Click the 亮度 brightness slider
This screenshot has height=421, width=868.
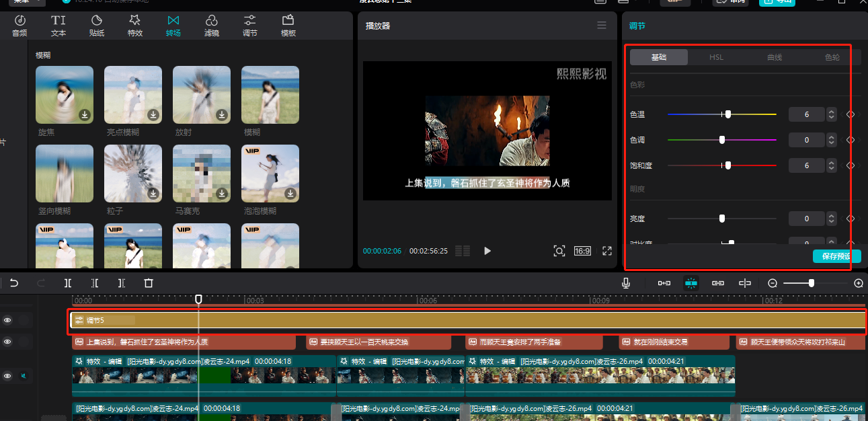(722, 219)
